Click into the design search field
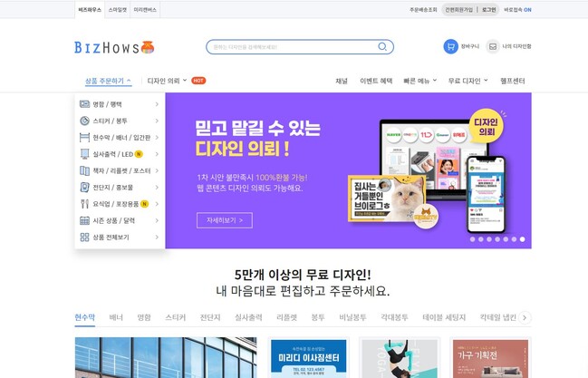Image resolution: width=588 pixels, height=378 pixels. point(293,47)
